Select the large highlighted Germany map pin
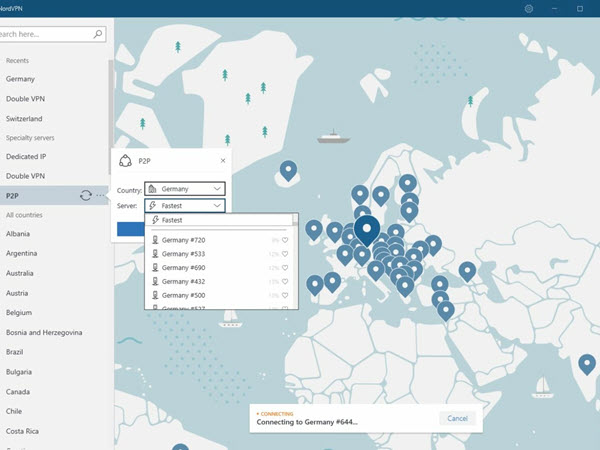 pos(367,230)
